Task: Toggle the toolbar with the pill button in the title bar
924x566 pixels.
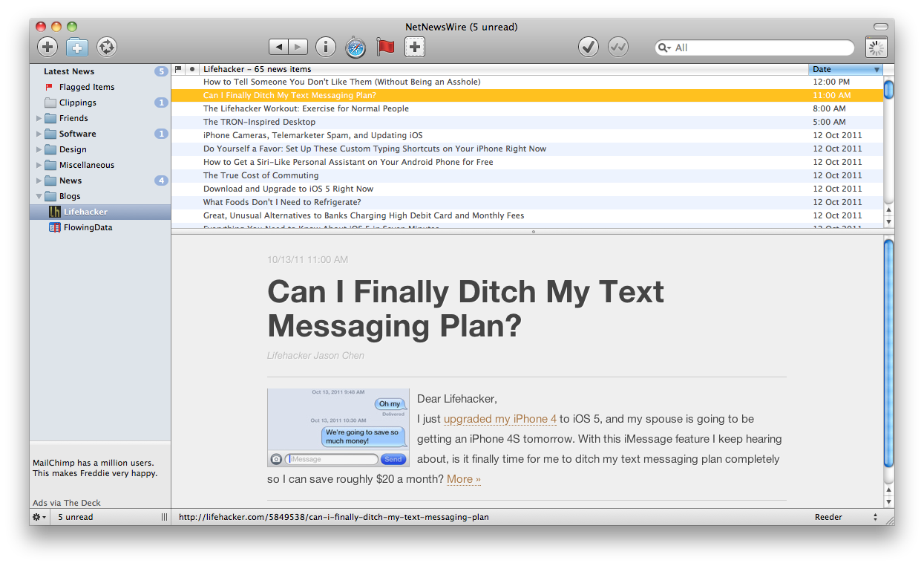Action: tap(881, 27)
